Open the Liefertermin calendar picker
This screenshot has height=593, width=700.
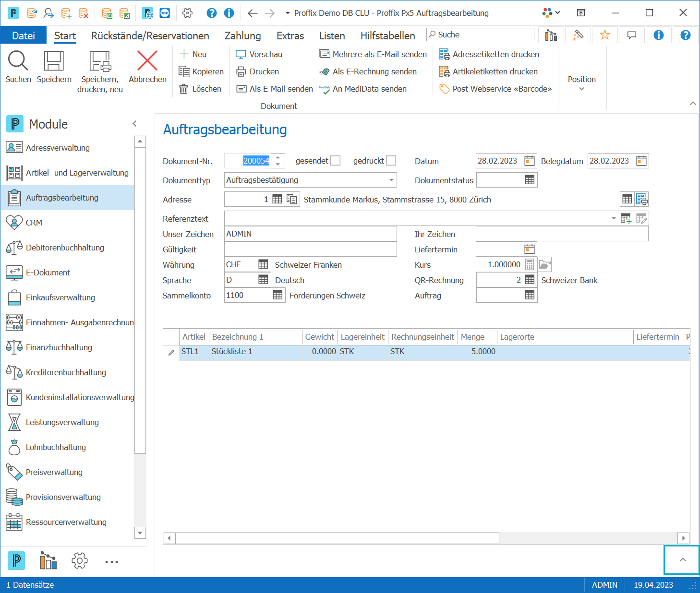point(529,249)
